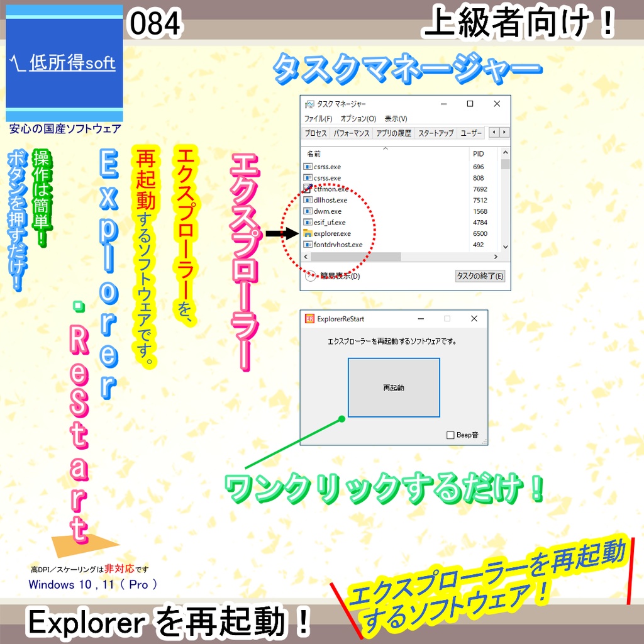644x644 pixels.
Task: Select the csrss.exe row with PID 696
Action: click(401, 167)
